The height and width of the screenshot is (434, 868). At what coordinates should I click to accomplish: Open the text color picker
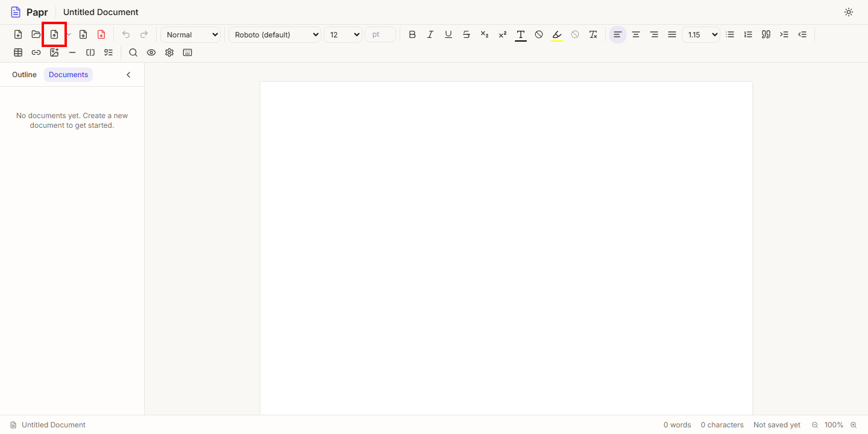(521, 35)
